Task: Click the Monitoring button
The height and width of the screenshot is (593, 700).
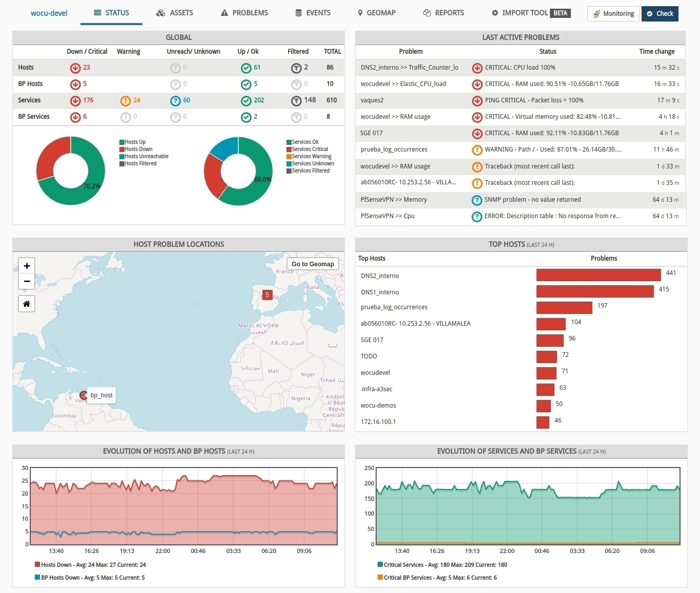Action: (x=613, y=14)
